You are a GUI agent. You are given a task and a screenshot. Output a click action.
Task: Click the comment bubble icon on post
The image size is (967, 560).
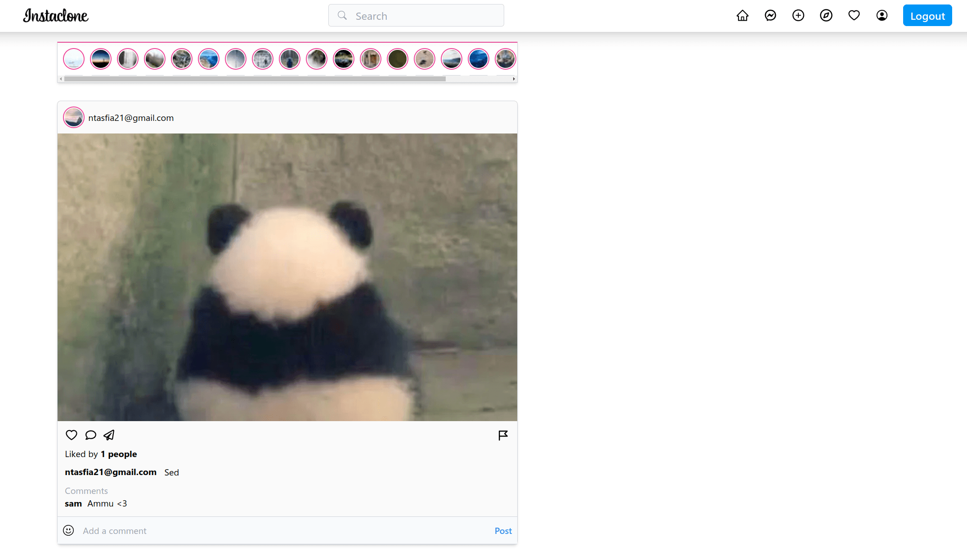pos(90,435)
